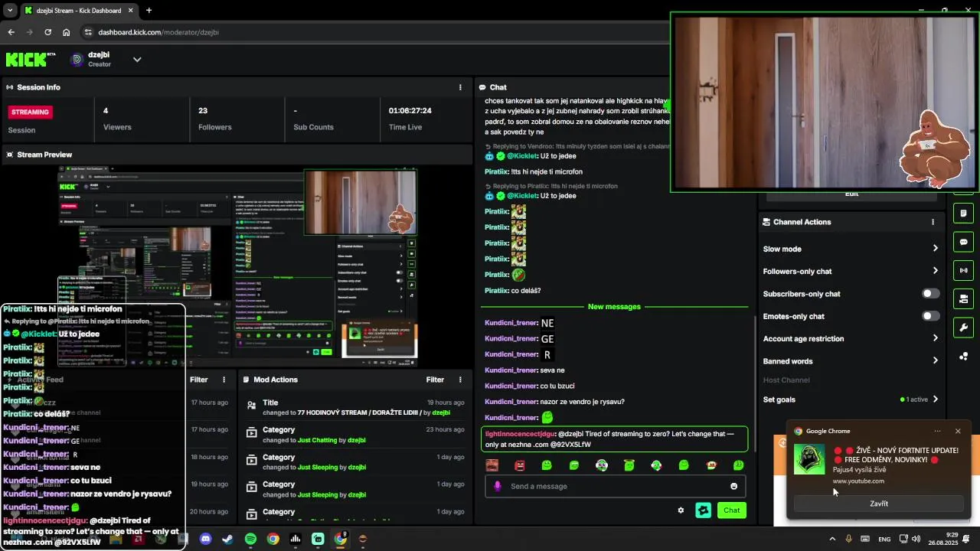Click the New messages divider in chat
The height and width of the screenshot is (551, 980).
tap(614, 307)
